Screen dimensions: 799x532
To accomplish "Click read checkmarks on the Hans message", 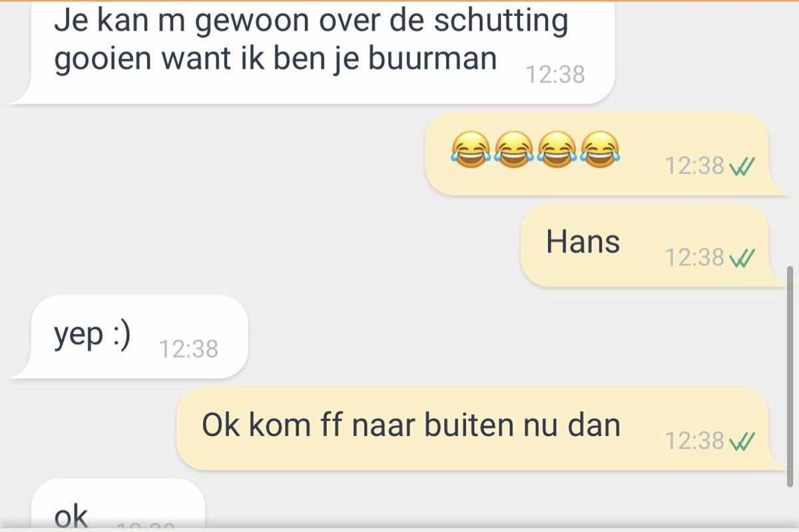I will (742, 258).
